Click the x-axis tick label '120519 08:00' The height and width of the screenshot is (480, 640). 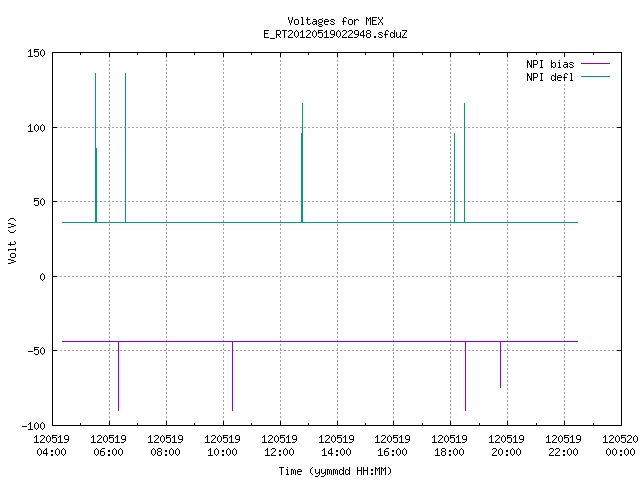(x=165, y=446)
